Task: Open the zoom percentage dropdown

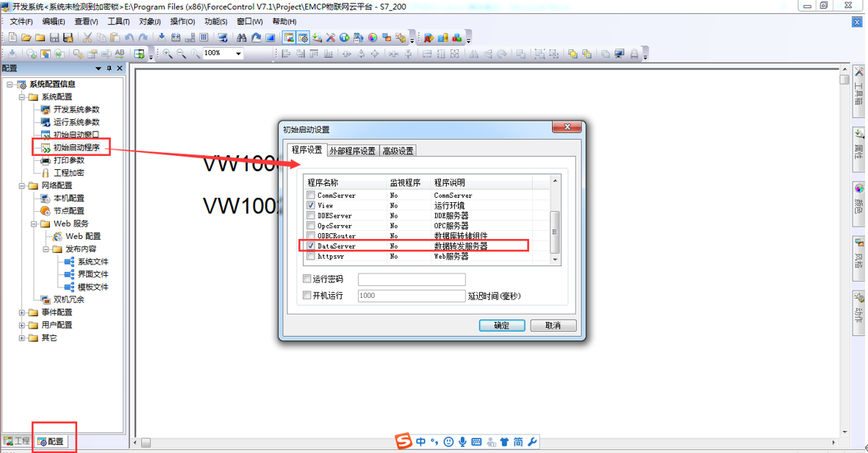Action: pos(238,54)
